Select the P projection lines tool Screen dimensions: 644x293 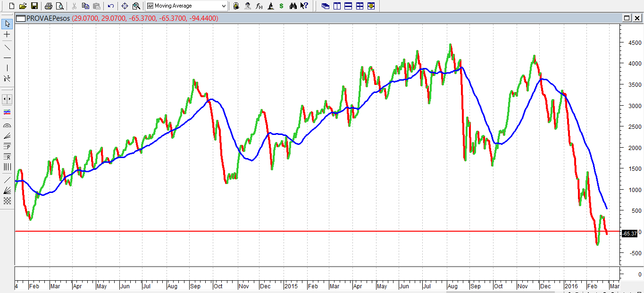point(7,147)
